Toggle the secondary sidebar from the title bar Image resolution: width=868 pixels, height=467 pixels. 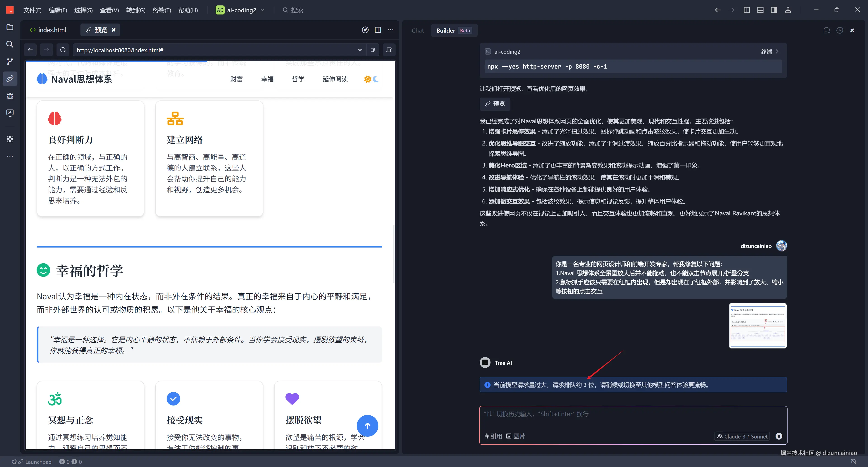coord(774,10)
